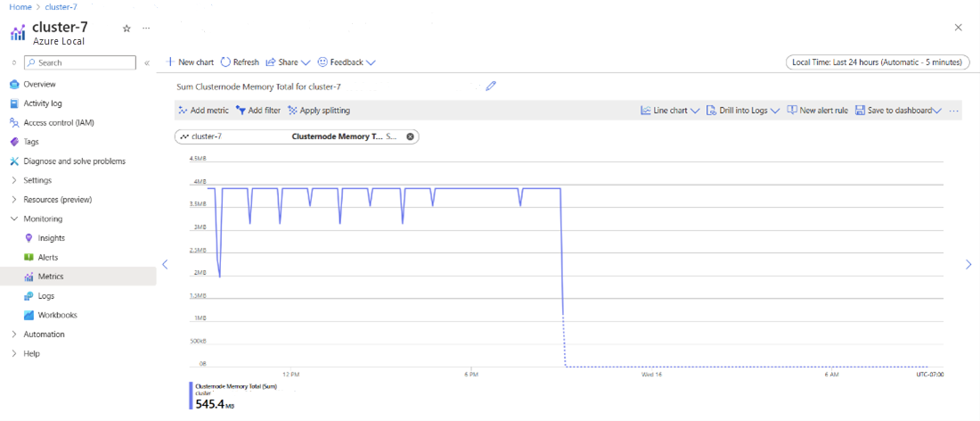Select Workbooks in the Monitoring menu
This screenshot has height=421, width=980.
(x=57, y=315)
